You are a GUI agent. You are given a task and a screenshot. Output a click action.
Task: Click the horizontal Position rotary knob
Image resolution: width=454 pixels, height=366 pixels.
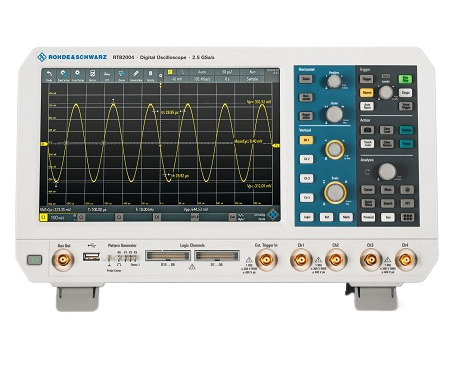tap(334, 82)
